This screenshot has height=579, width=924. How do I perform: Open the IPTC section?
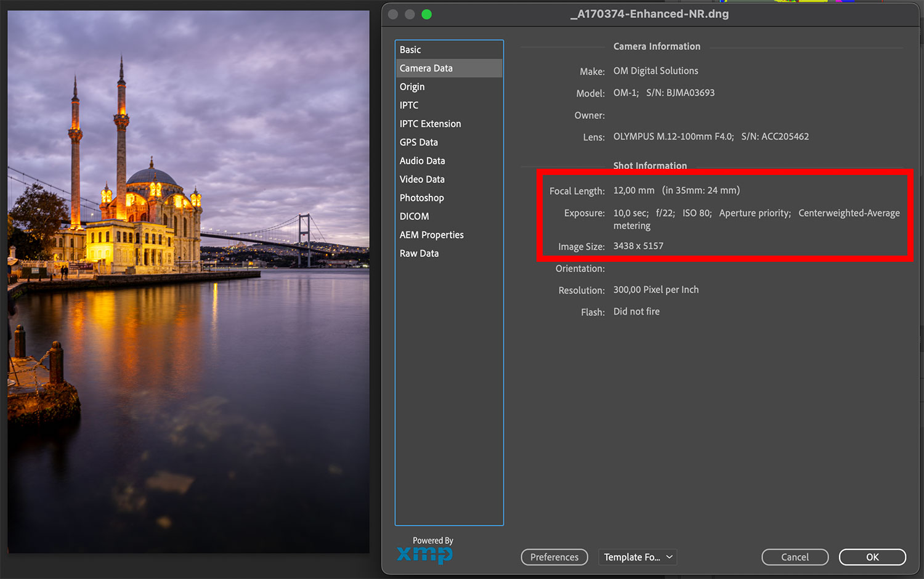[x=409, y=105]
